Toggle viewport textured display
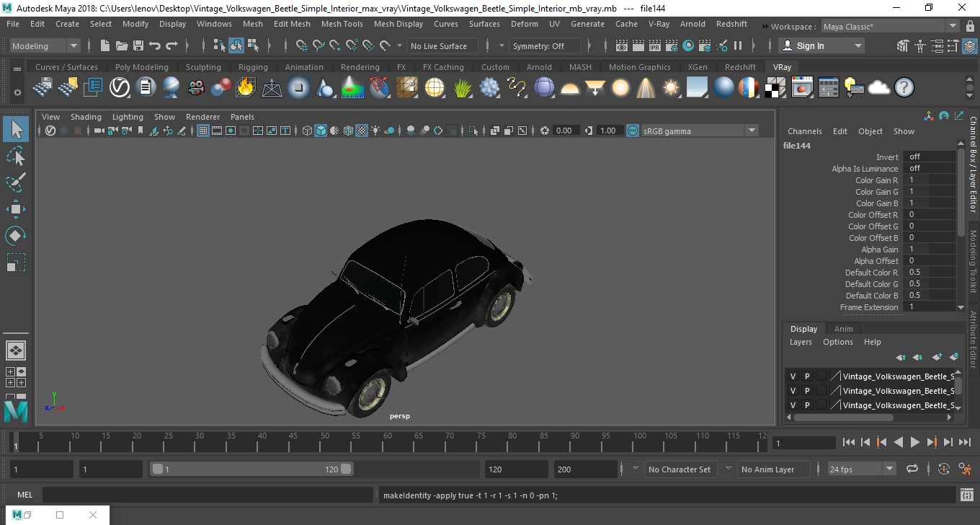 tap(362, 131)
